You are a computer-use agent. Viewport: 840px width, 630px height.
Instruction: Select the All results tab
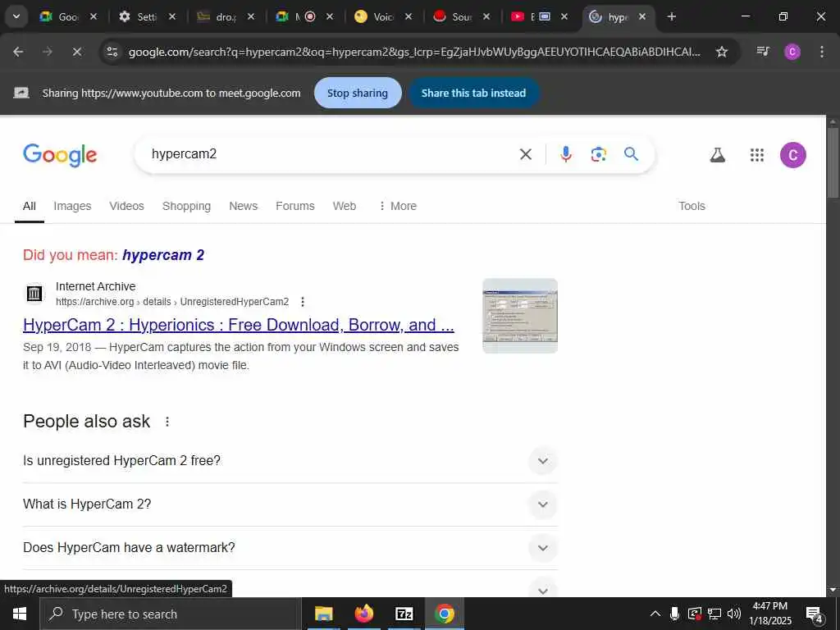[x=30, y=206]
